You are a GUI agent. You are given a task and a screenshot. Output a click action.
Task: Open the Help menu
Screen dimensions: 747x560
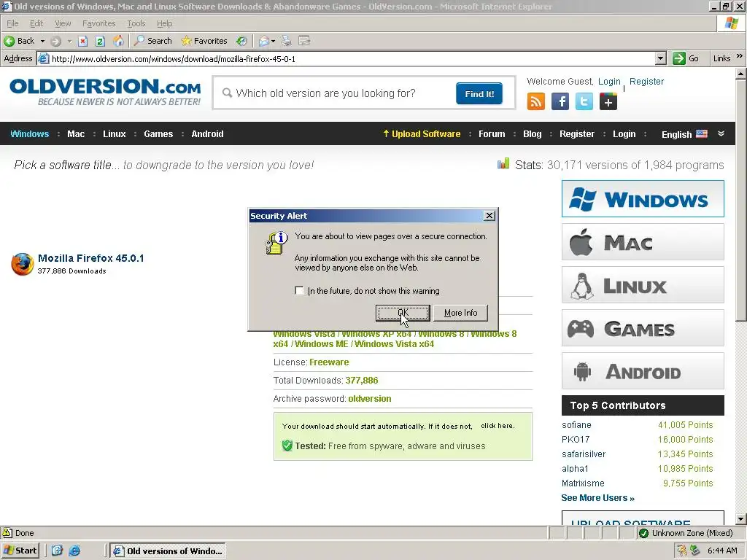[x=164, y=23]
